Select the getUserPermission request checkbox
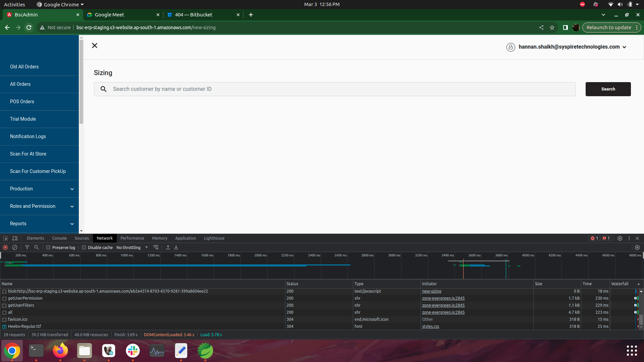Image resolution: width=644 pixels, height=362 pixels. tap(4, 298)
